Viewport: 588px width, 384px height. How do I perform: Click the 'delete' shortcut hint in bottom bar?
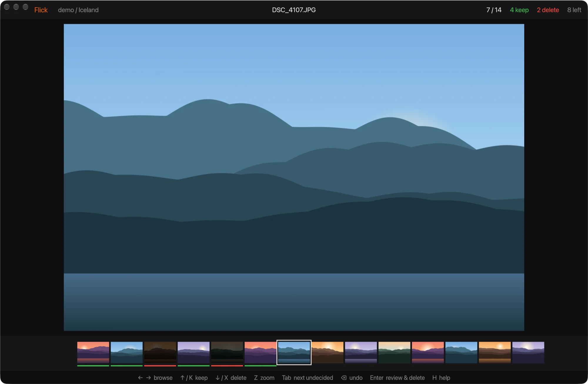238,378
